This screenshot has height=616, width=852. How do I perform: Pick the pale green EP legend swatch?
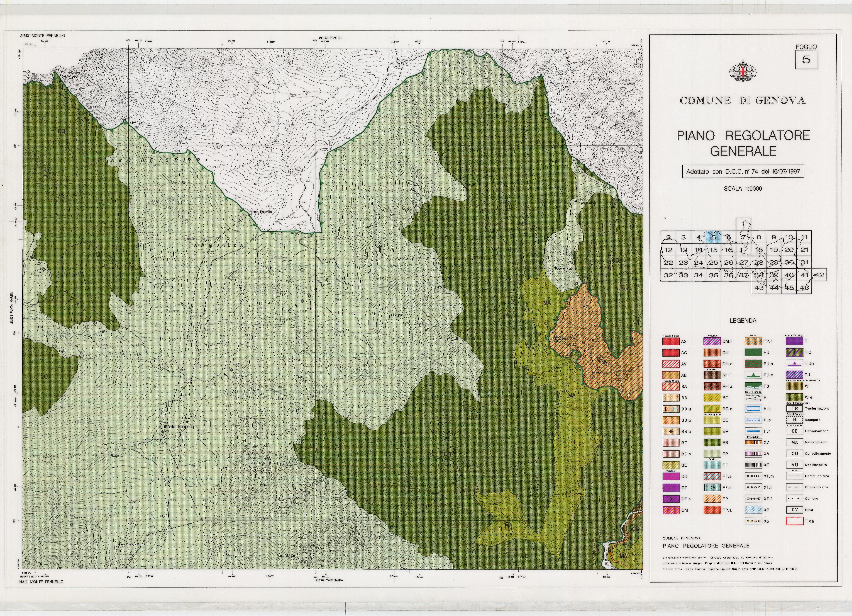[712, 454]
